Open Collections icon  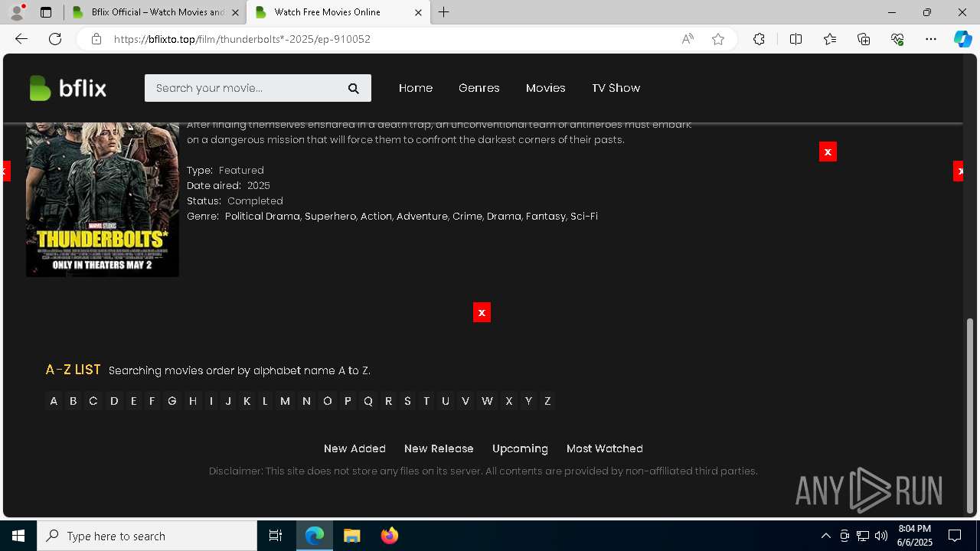click(864, 39)
